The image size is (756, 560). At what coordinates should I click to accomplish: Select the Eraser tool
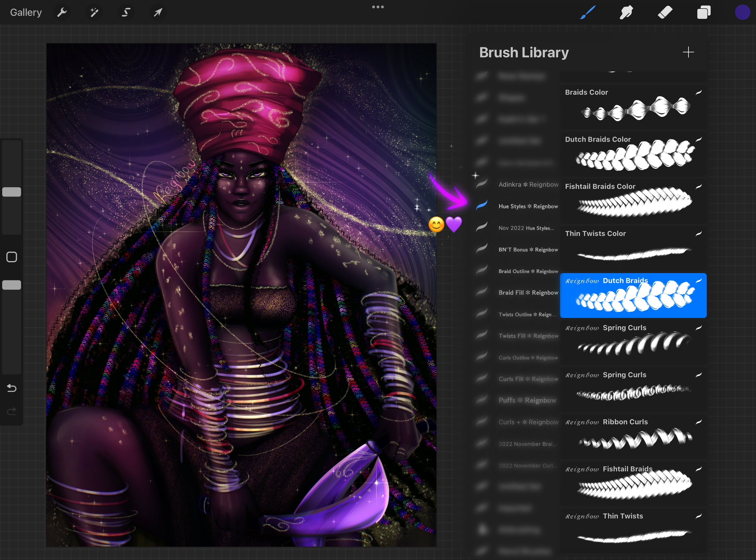[x=665, y=12]
